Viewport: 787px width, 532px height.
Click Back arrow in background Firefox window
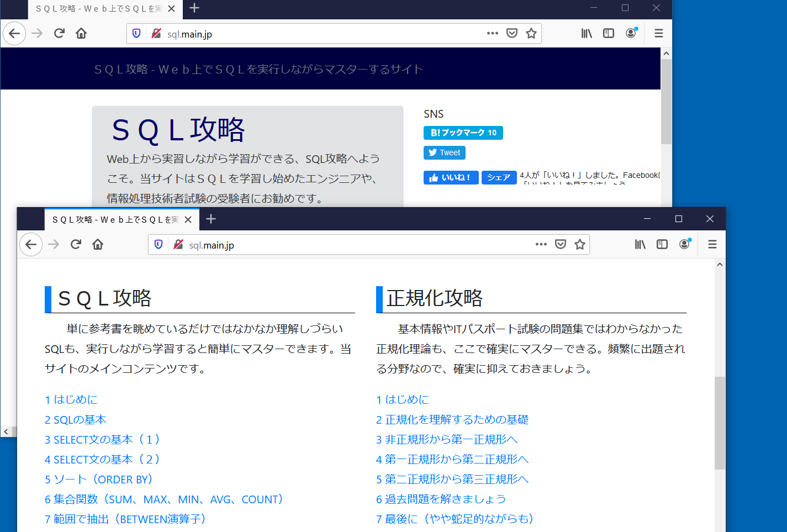click(14, 33)
